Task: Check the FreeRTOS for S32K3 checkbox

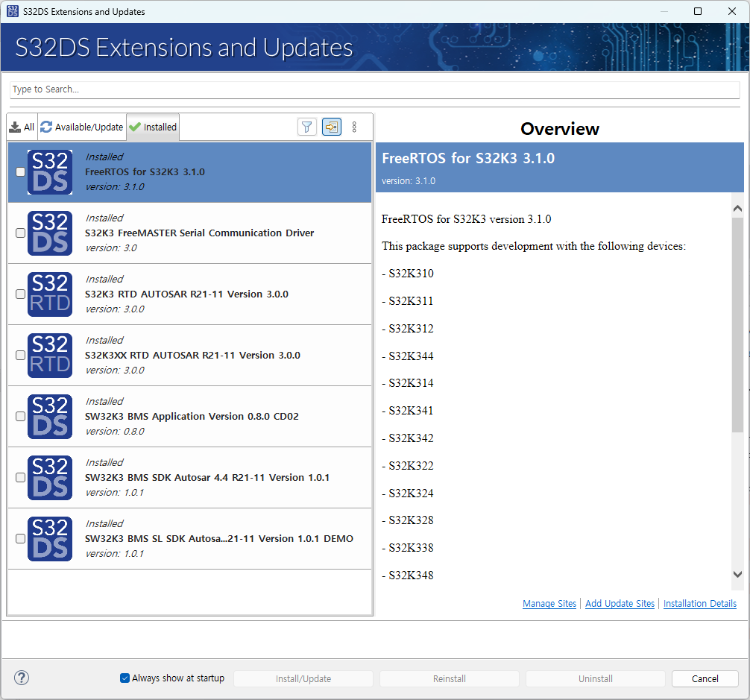Action: [x=20, y=171]
